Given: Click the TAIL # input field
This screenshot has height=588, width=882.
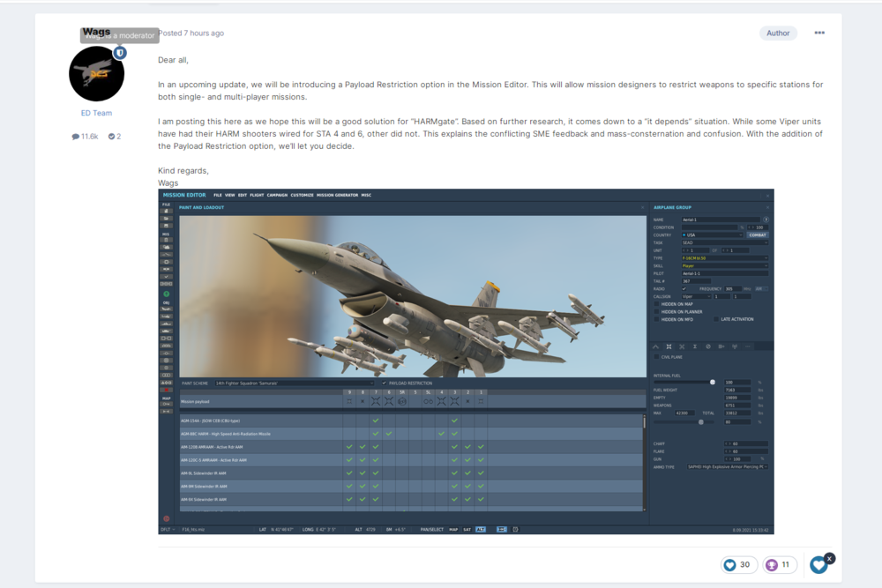Looking at the screenshot, I should point(696,281).
